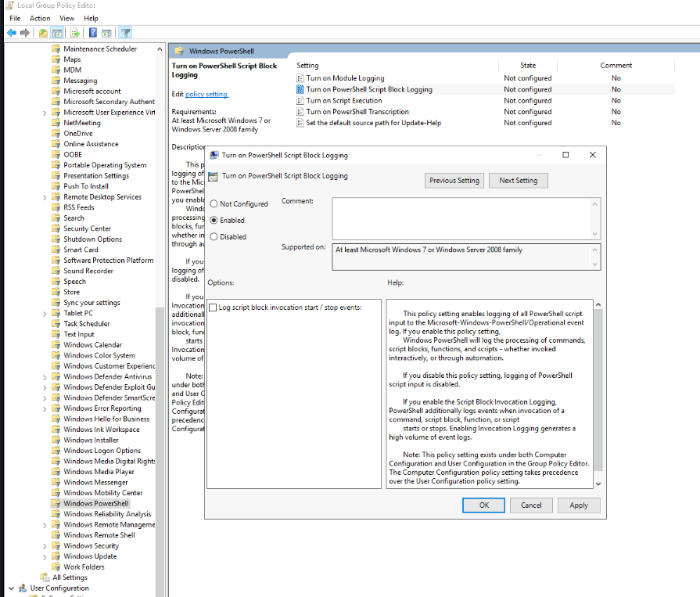Click the Turn on Script Execution policy icon
This screenshot has height=597, width=700.
pos(300,101)
